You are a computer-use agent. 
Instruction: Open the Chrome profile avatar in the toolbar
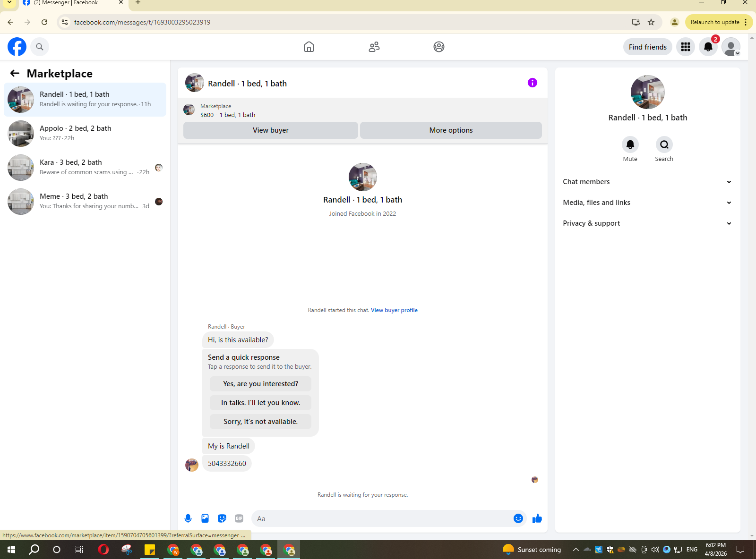tap(675, 22)
